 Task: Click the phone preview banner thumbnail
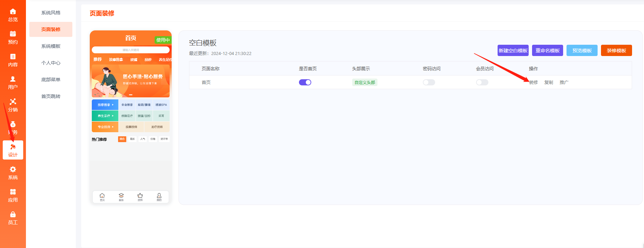[x=131, y=81]
